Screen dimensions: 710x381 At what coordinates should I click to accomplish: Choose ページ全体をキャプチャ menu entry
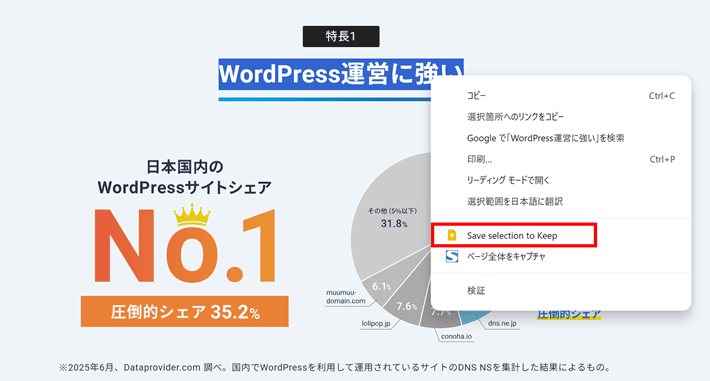pyautogui.click(x=561, y=256)
